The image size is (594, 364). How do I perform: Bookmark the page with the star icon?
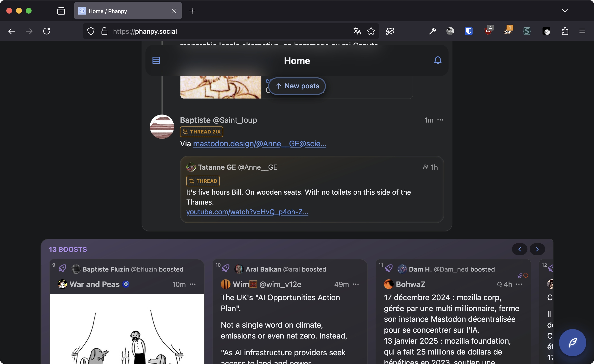[371, 31]
